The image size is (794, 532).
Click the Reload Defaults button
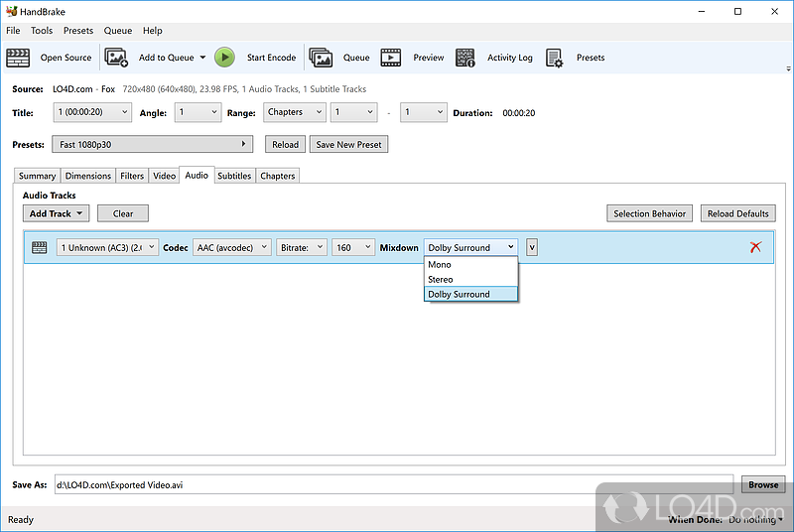737,213
